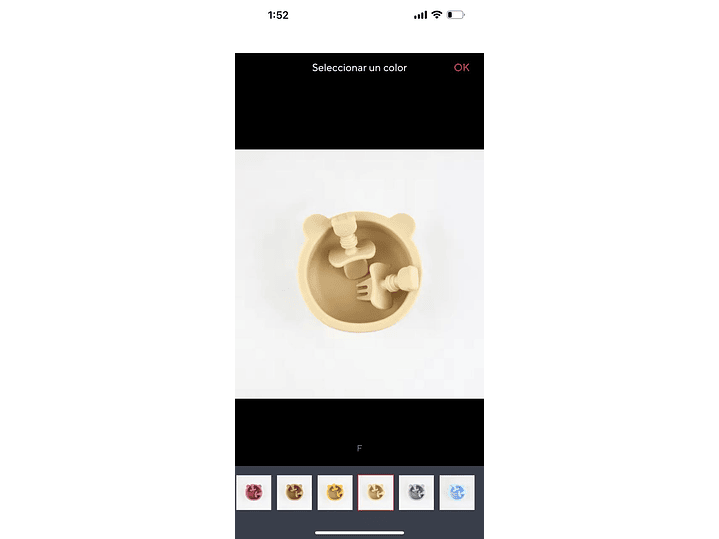The width and height of the screenshot is (719, 539).
Task: Tap the battery level icon
Action: click(456, 15)
